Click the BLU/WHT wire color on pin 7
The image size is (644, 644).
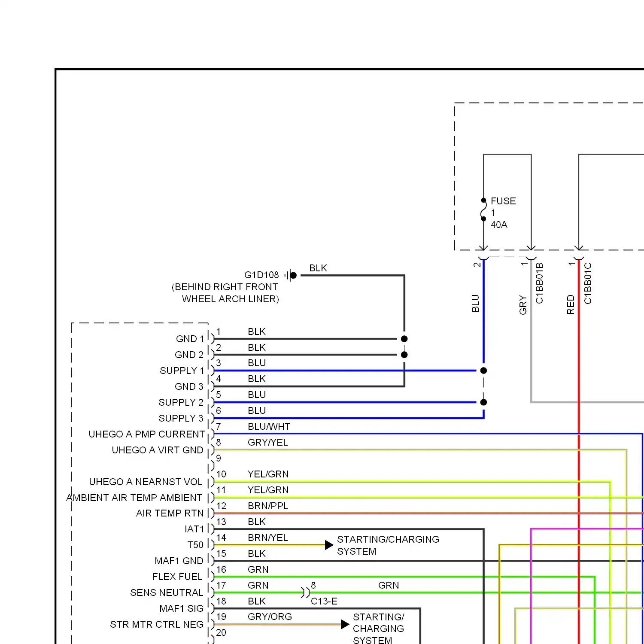coord(269,426)
